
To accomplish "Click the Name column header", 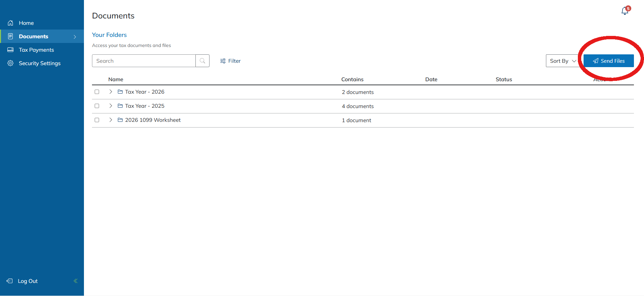I will (116, 79).
